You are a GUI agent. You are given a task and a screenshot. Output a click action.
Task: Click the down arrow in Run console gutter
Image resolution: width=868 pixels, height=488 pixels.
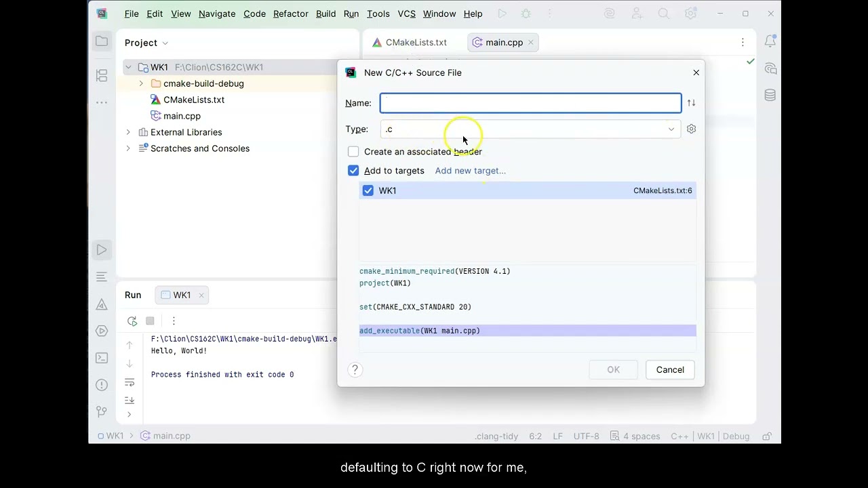pyautogui.click(x=130, y=364)
